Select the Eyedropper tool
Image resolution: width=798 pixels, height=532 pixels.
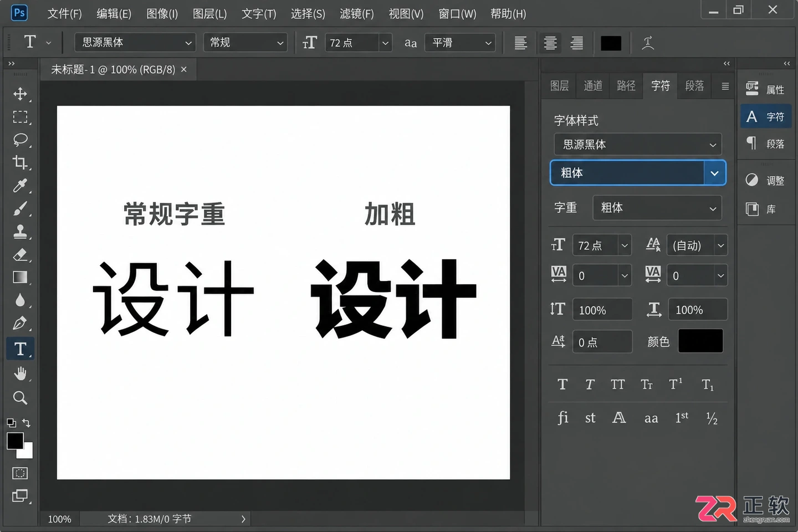[21, 186]
